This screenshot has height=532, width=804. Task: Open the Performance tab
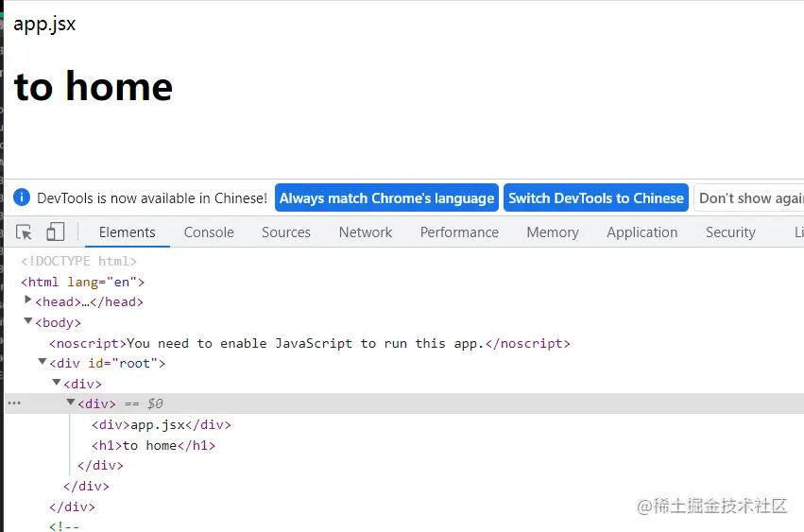point(459,232)
